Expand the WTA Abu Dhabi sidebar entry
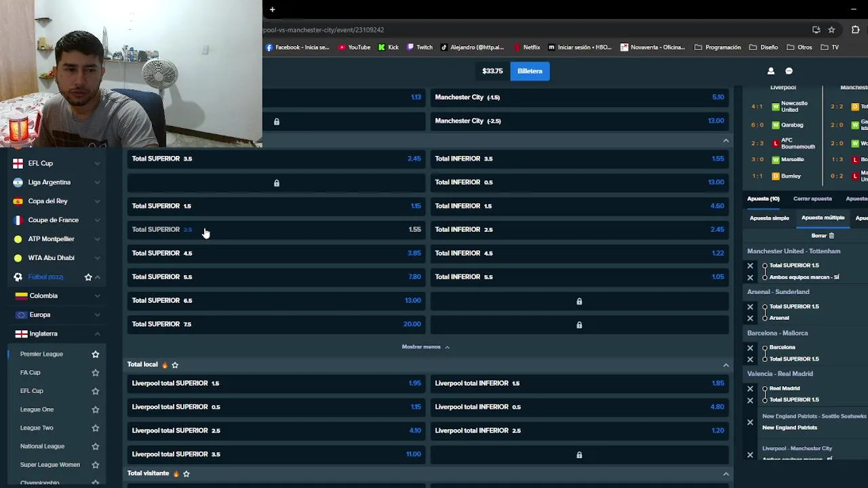 [97, 258]
